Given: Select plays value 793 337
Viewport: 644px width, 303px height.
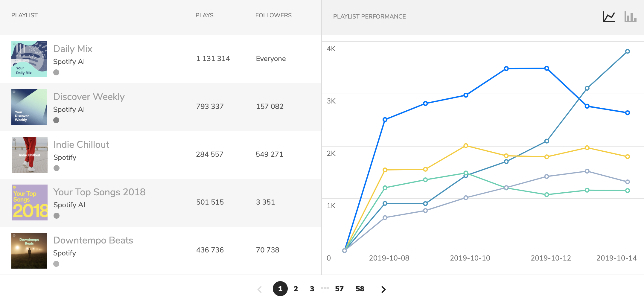Looking at the screenshot, I should point(210,106).
